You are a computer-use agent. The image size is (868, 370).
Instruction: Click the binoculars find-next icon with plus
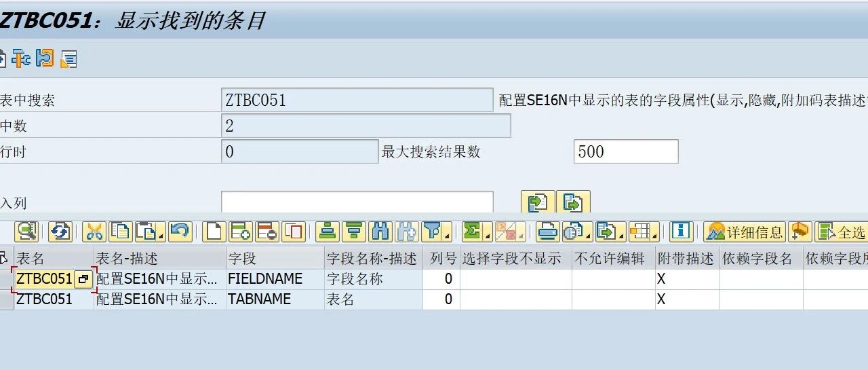tap(407, 232)
